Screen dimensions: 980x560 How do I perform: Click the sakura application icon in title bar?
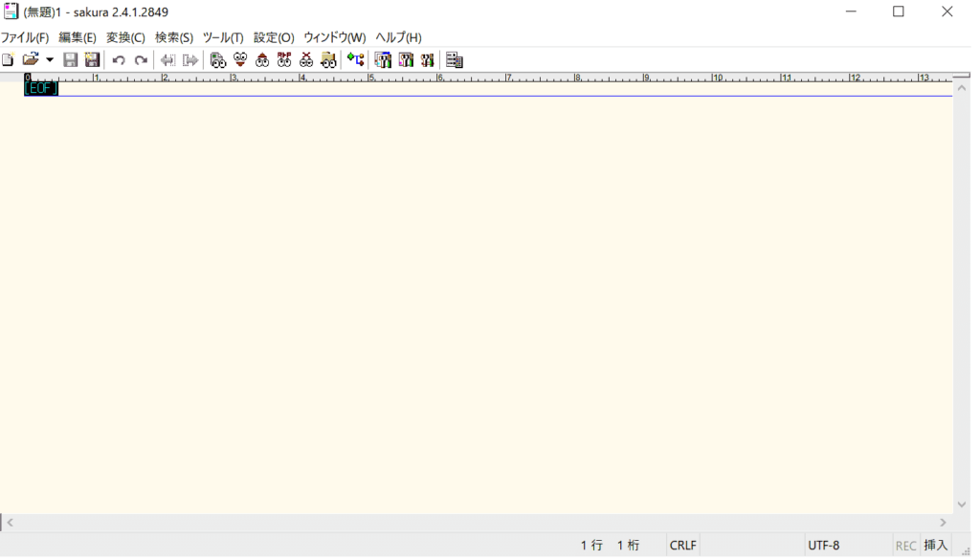[x=11, y=11]
